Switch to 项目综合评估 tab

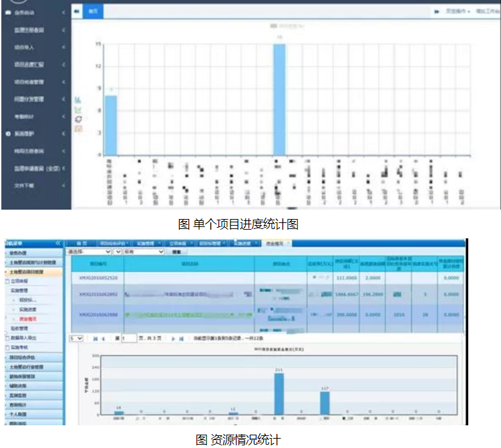[113, 243]
